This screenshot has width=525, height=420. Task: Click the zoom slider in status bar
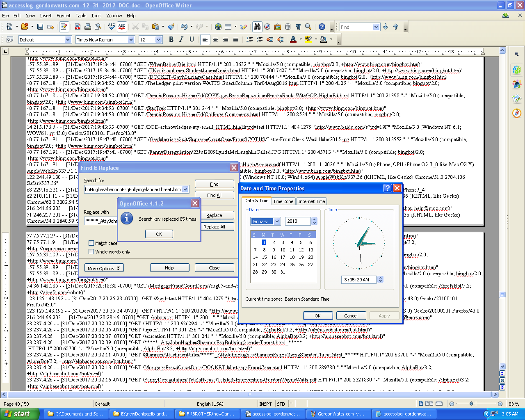click(x=472, y=404)
